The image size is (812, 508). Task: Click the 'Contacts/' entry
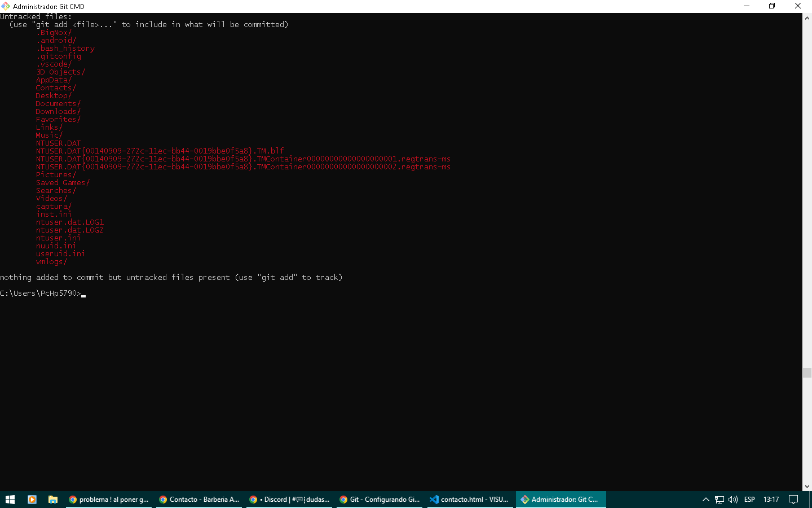56,88
